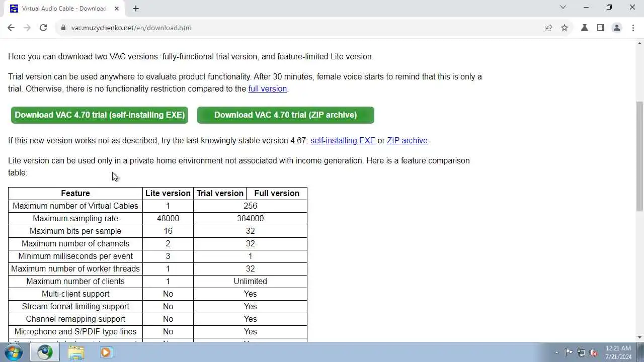Image resolution: width=644 pixels, height=362 pixels.
Task: Click the Feature column header
Action: click(x=75, y=193)
